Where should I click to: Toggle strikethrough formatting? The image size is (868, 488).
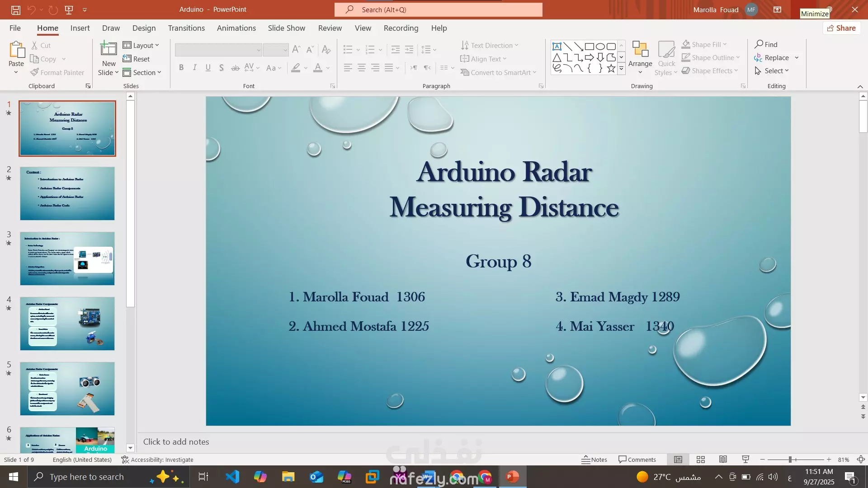[235, 68]
